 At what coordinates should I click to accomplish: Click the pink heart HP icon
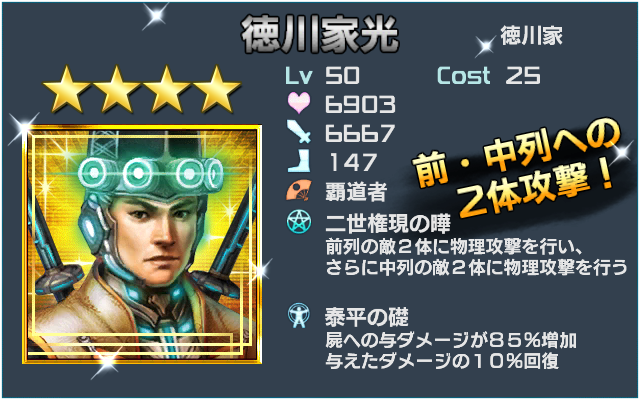(299, 103)
